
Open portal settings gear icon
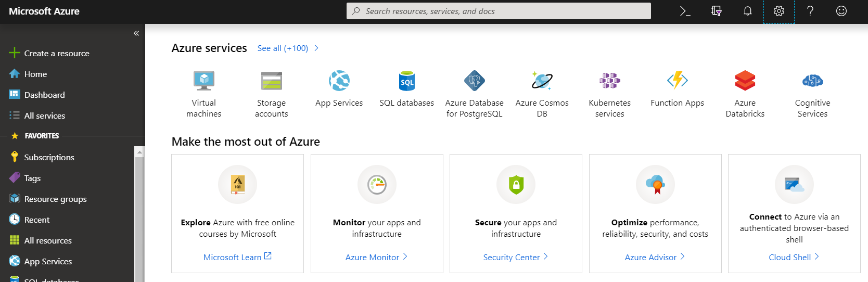click(779, 11)
